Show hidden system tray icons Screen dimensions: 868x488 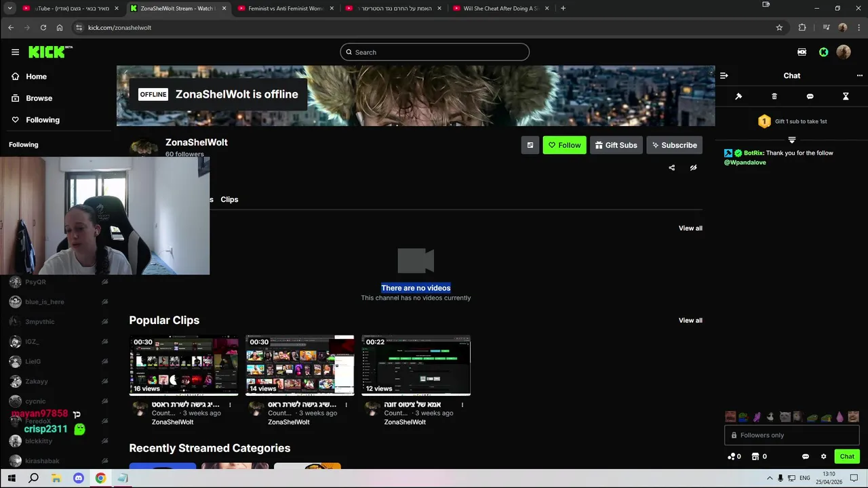coord(770,479)
